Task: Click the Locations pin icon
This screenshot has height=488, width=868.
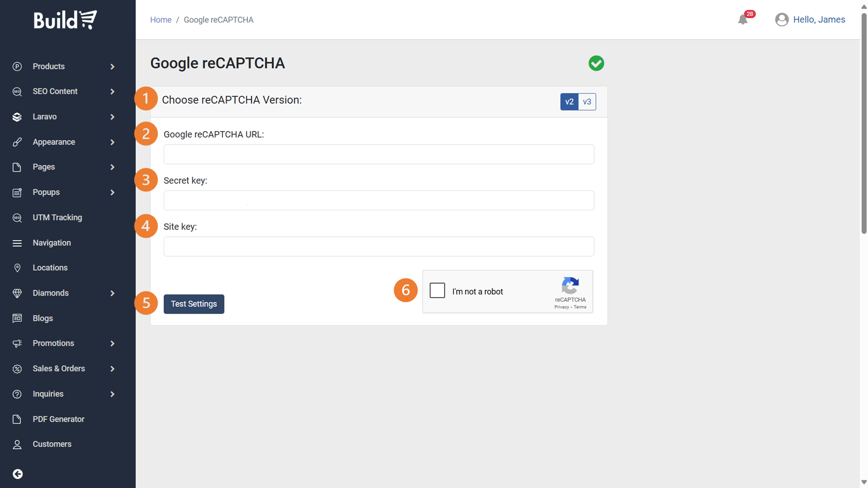Action: 17,268
